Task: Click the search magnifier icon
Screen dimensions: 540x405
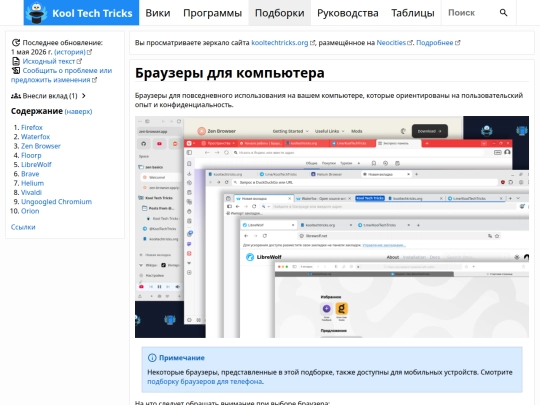Action: [x=503, y=13]
